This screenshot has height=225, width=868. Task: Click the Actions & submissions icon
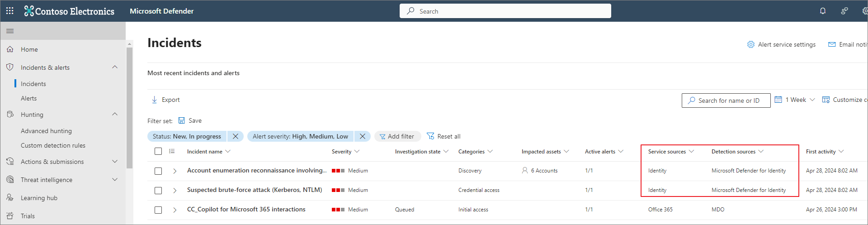tap(10, 161)
